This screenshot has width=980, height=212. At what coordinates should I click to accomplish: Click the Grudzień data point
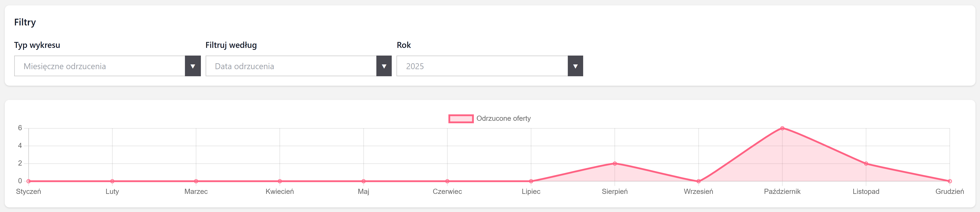click(x=949, y=181)
